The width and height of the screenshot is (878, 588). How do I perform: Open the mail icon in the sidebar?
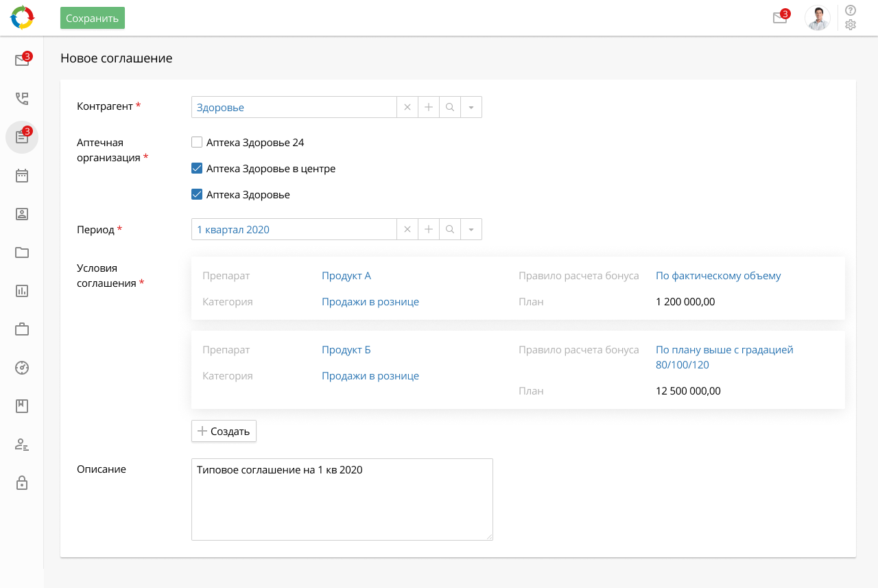click(x=22, y=60)
